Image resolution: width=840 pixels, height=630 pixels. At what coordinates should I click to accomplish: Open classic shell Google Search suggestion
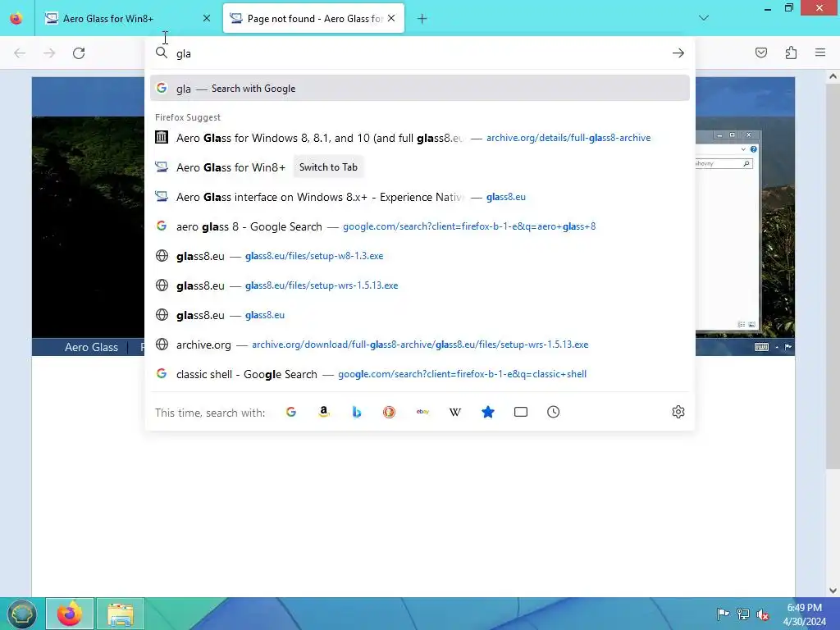(420, 374)
